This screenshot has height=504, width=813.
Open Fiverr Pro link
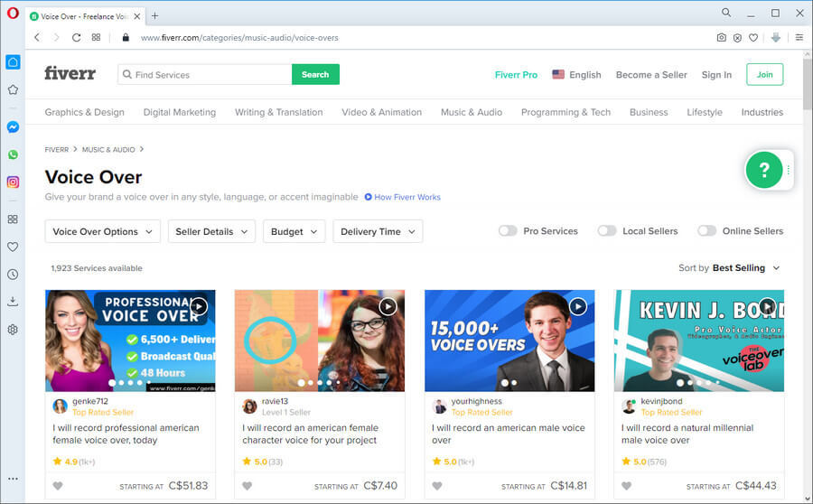tap(516, 75)
